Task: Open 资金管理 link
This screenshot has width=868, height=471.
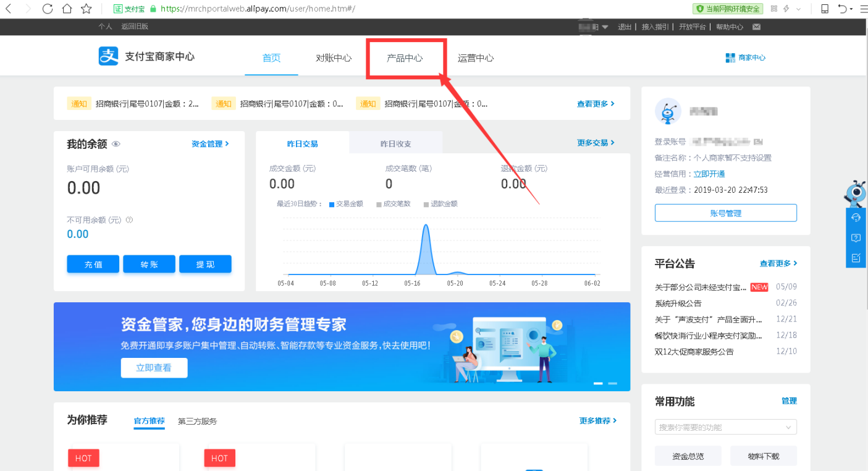Action: [x=210, y=143]
